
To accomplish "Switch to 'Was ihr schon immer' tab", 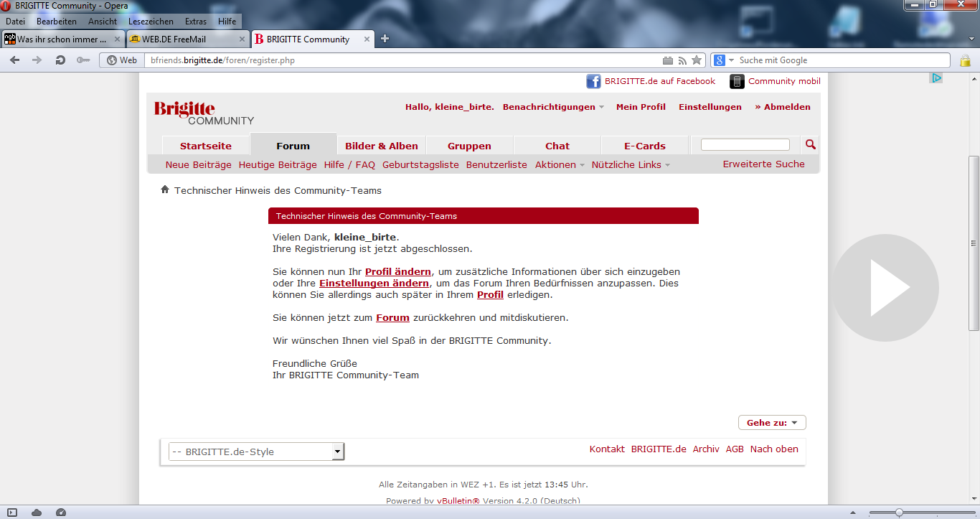I will 63,39.
